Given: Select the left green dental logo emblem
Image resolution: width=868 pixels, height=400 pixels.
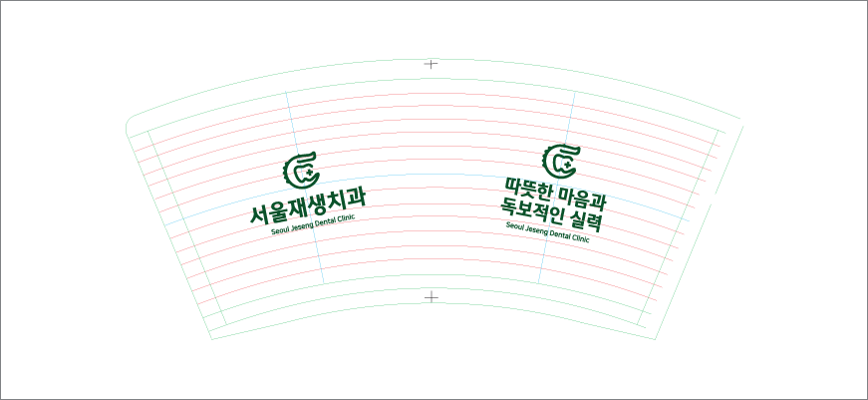Looking at the screenshot, I should pyautogui.click(x=302, y=170).
